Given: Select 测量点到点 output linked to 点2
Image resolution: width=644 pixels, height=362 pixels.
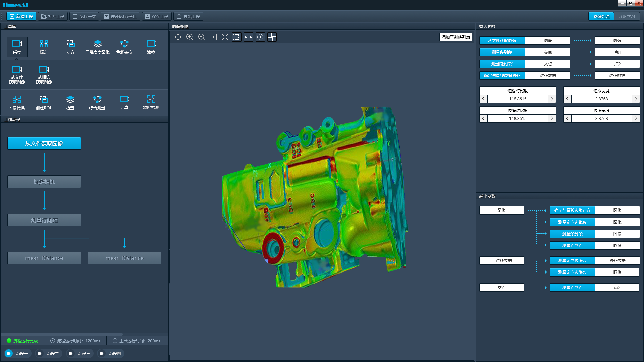Looking at the screenshot, I should click(x=572, y=287).
